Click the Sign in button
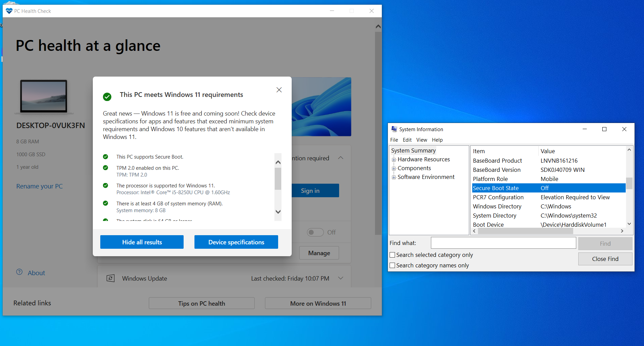644x346 pixels. coord(315,190)
